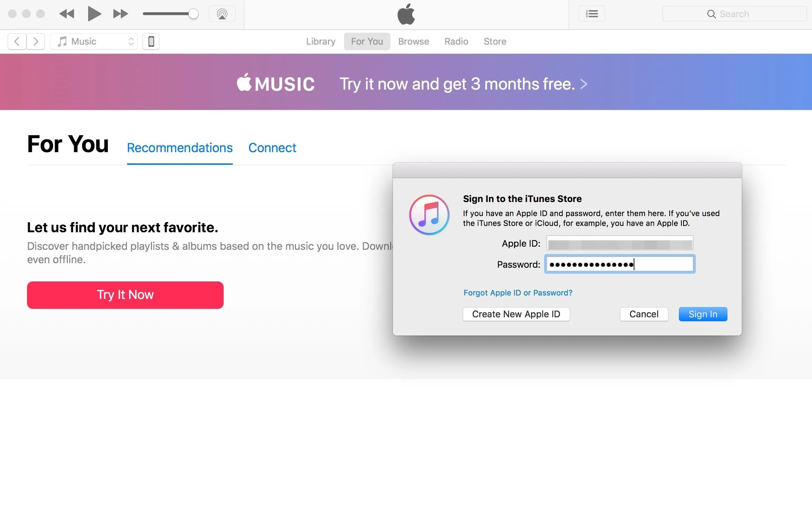812x513 pixels.
Task: Start playback with the Play button
Action: [94, 14]
